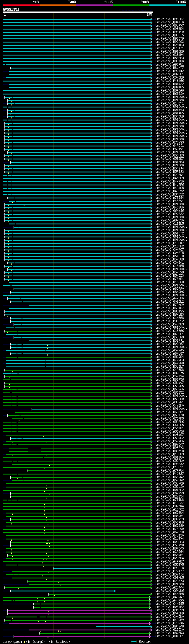
Task: Select hit label UniRef100_B7PHG9
Action: click(x=170, y=305)
